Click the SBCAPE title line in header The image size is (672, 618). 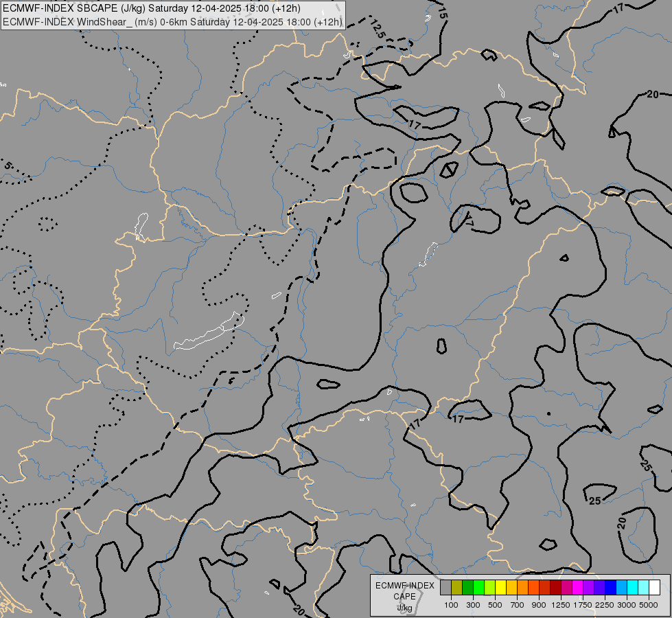coord(151,8)
